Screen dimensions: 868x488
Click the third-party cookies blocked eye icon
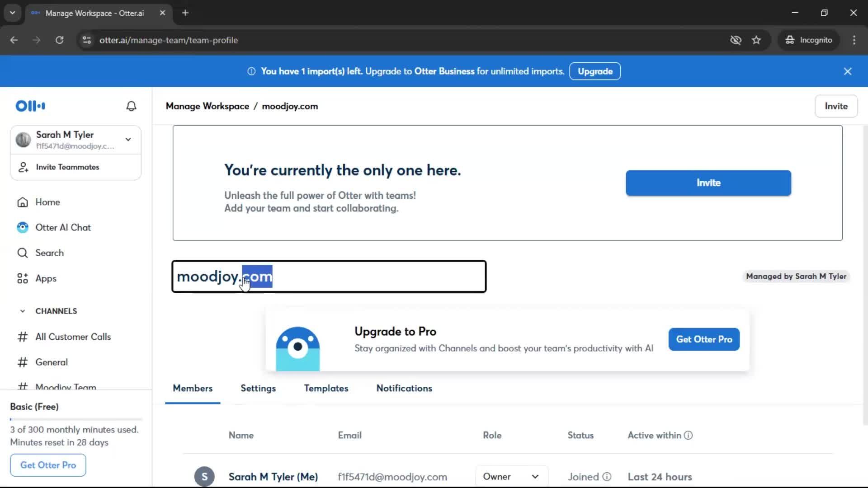point(736,40)
